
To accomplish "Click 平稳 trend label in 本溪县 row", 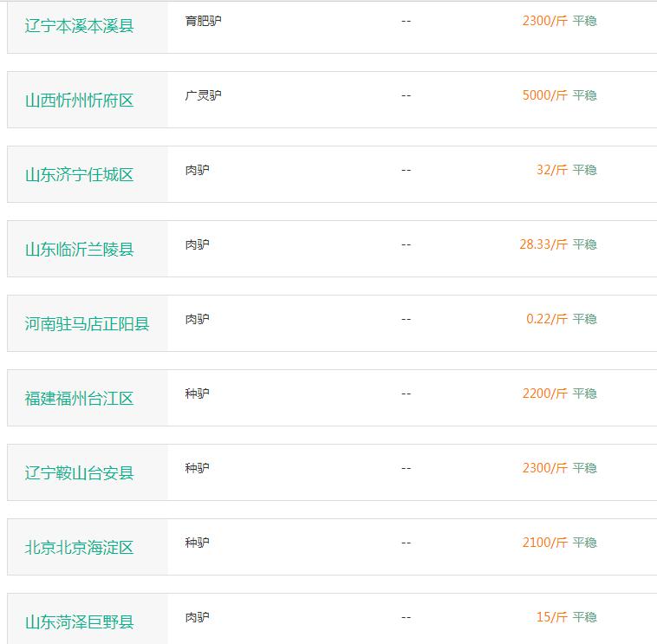I will (x=584, y=21).
